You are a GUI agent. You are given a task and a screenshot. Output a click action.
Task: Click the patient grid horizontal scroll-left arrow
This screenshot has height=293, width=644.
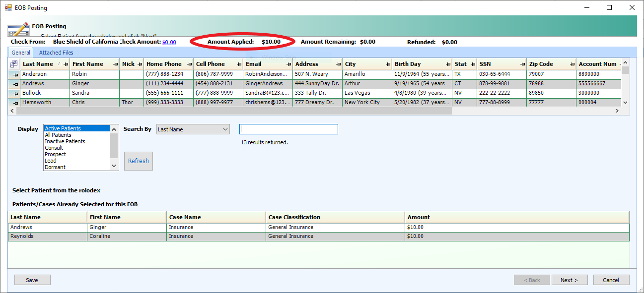[x=12, y=111]
